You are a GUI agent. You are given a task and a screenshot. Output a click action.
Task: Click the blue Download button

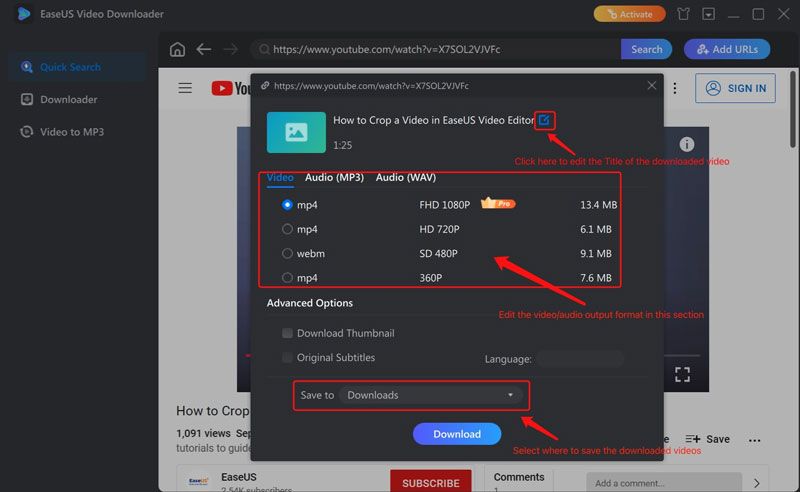pos(457,434)
